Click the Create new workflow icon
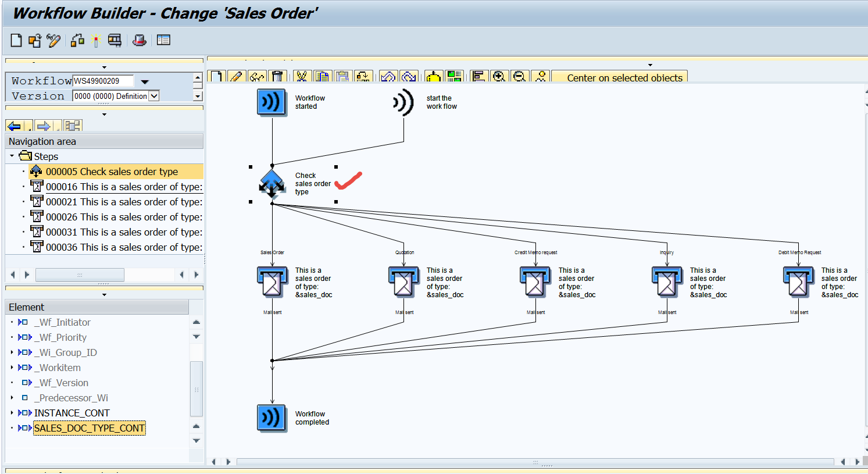The height and width of the screenshot is (474, 868). click(x=16, y=40)
